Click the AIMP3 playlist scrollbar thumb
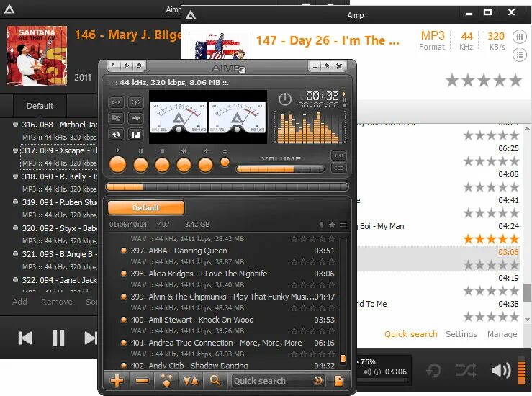Image resolution: width=532 pixels, height=396 pixels. (343, 359)
